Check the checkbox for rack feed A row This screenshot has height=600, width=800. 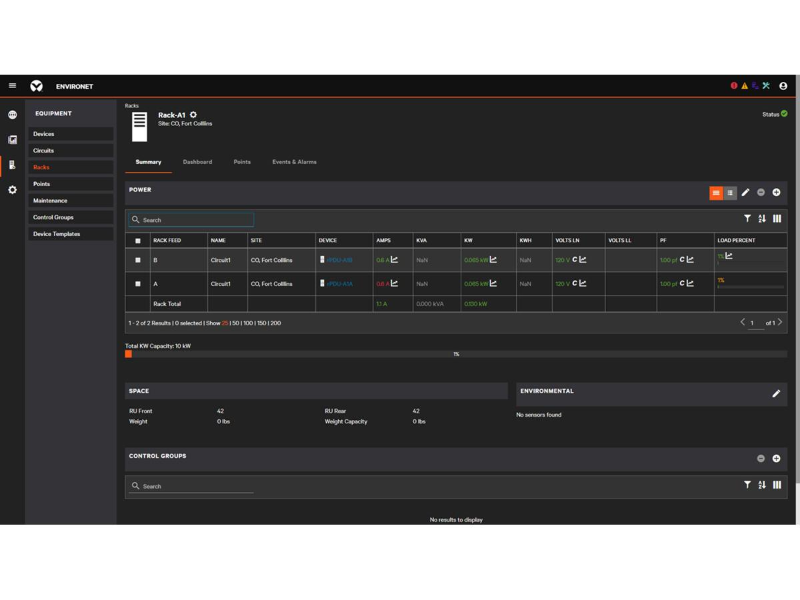pyautogui.click(x=138, y=284)
